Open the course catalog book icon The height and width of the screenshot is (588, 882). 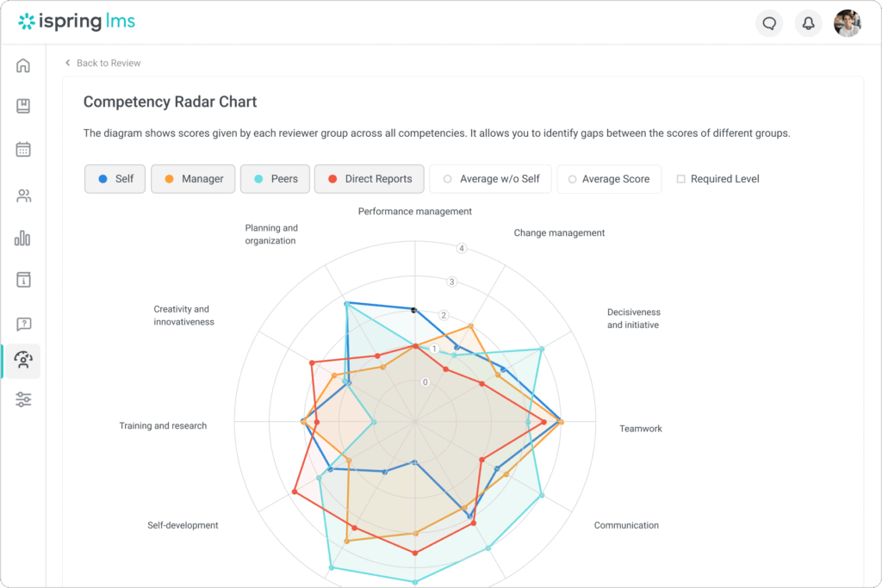tap(23, 107)
